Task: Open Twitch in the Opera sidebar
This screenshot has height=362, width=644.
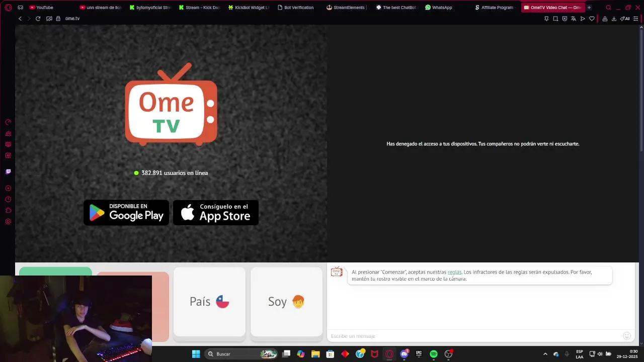Action: (8, 171)
